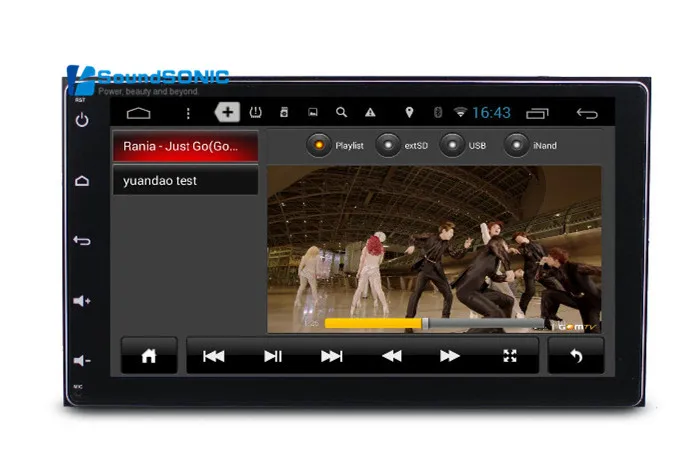Tap the location pin icon

click(409, 112)
